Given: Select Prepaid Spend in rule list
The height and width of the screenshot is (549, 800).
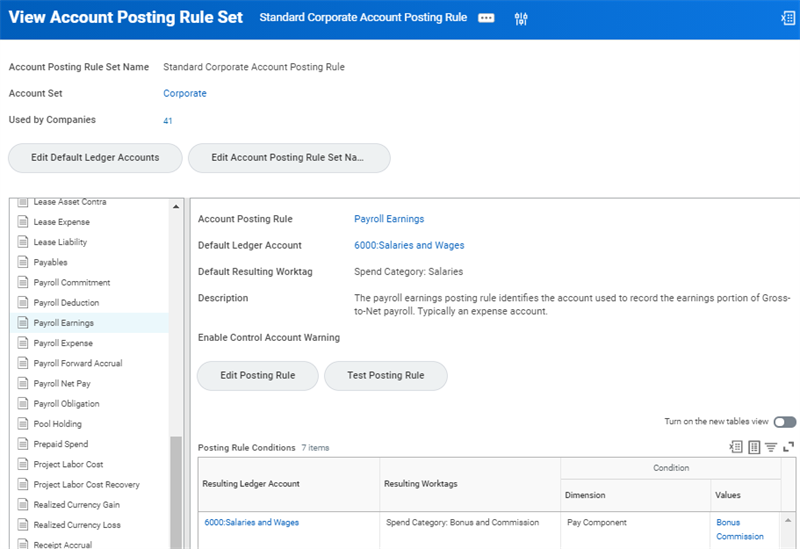Looking at the screenshot, I should pos(61,444).
